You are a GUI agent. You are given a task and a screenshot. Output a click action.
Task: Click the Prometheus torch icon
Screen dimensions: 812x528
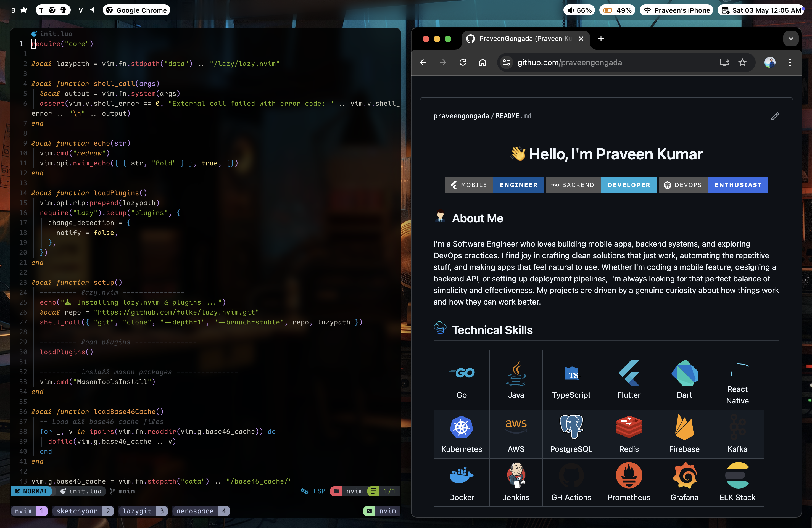(629, 476)
